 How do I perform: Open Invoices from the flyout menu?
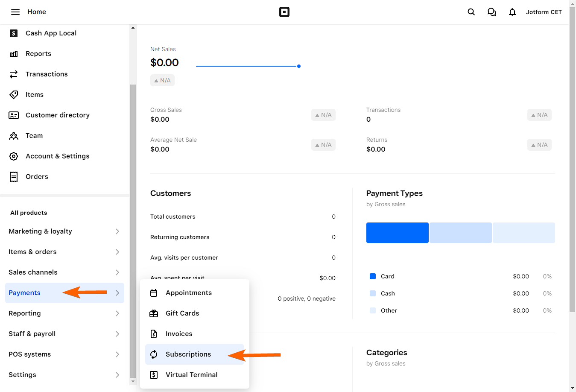[x=179, y=334]
